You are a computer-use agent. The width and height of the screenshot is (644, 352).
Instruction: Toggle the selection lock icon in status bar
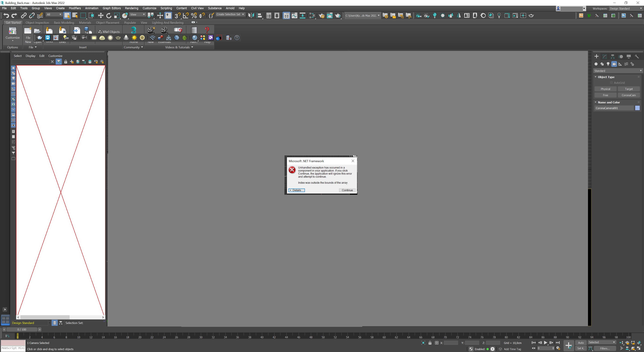pyautogui.click(x=430, y=343)
